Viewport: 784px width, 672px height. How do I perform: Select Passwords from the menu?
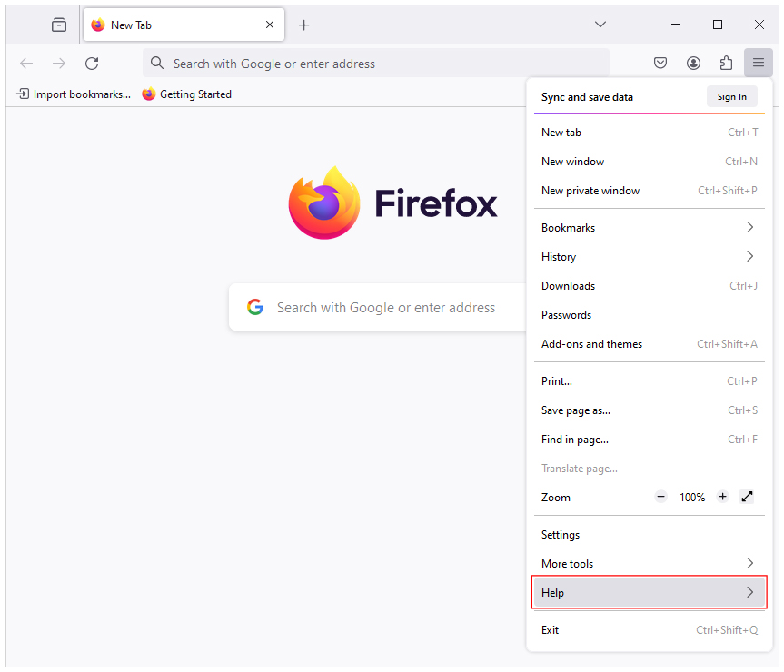point(566,314)
